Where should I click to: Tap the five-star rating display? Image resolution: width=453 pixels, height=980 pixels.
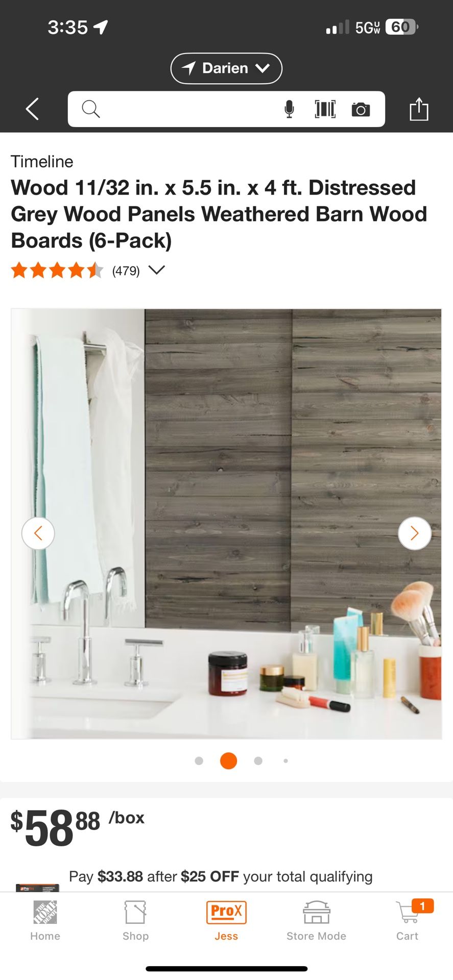[57, 270]
